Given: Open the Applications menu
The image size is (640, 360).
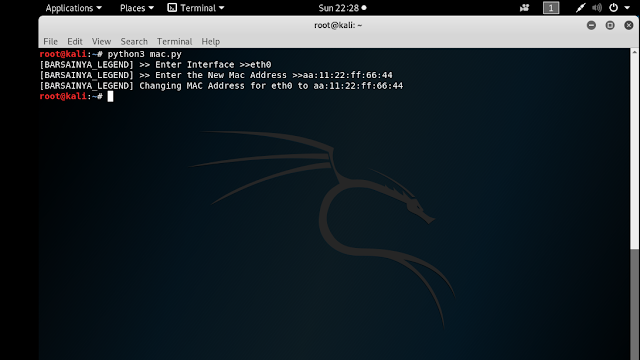Looking at the screenshot, I should coord(73,8).
